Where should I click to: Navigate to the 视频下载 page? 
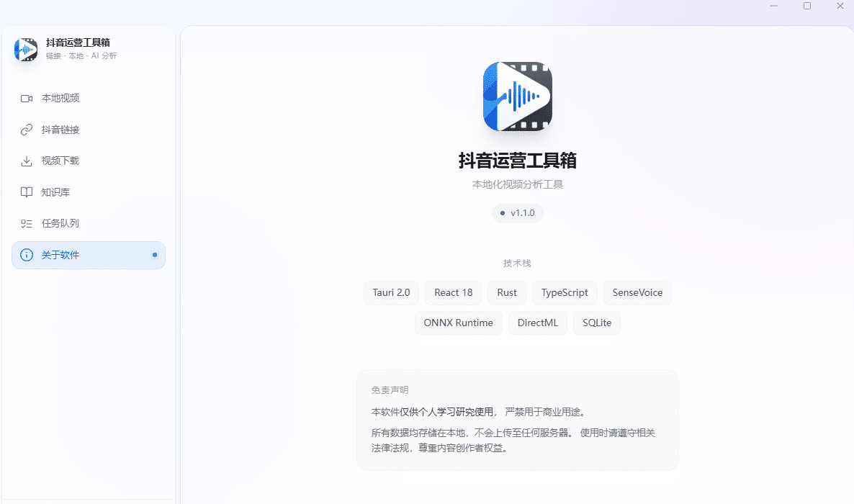pyautogui.click(x=65, y=161)
